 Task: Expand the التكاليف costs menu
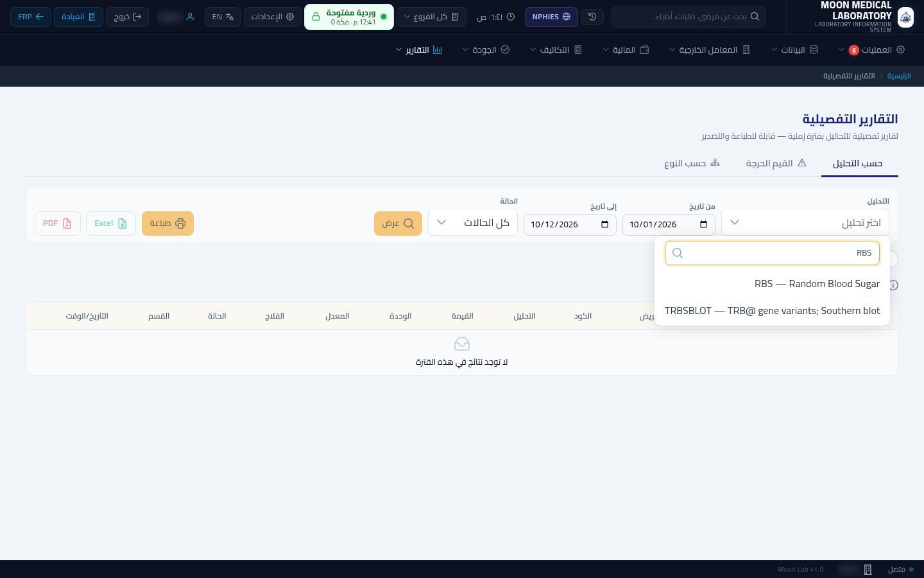(x=556, y=49)
